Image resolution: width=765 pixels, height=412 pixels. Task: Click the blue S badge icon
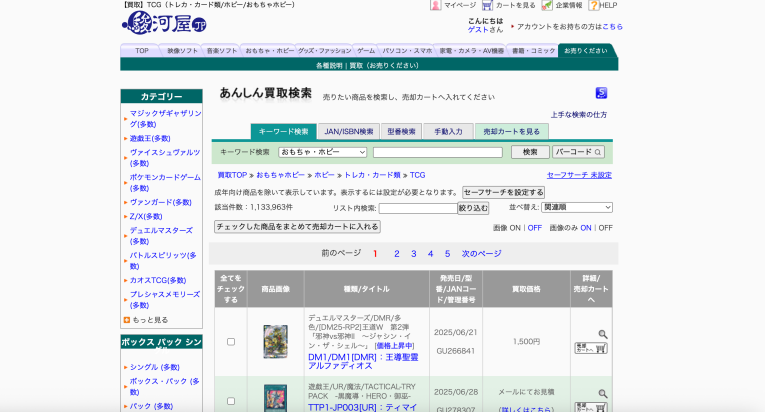coord(601,93)
